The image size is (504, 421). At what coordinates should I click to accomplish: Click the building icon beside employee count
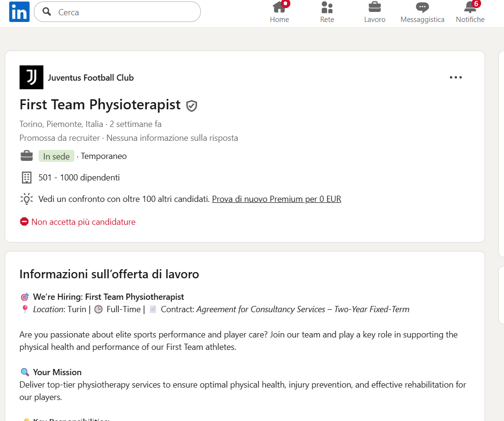coord(27,178)
